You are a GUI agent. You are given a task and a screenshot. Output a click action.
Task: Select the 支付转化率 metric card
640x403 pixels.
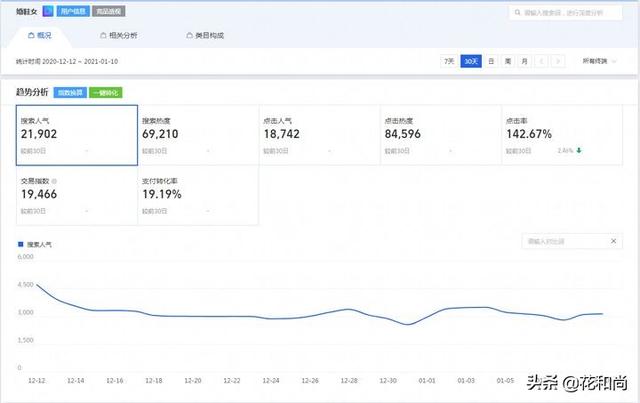197,196
